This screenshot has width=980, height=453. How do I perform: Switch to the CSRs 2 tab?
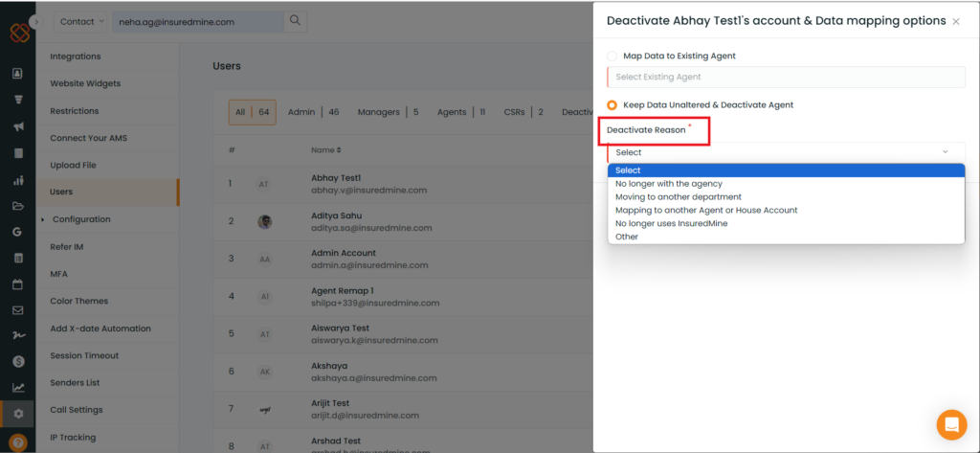coord(523,112)
